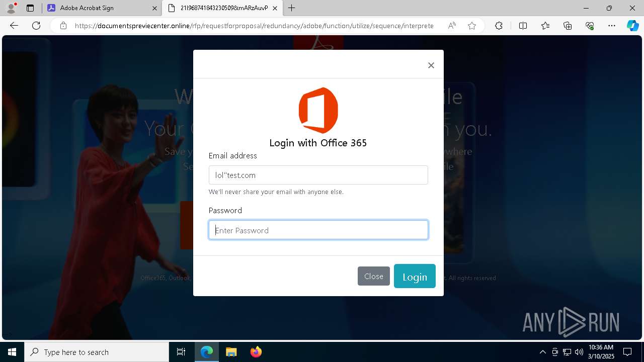
Task: Click the browser back arrow
Action: 14,26
